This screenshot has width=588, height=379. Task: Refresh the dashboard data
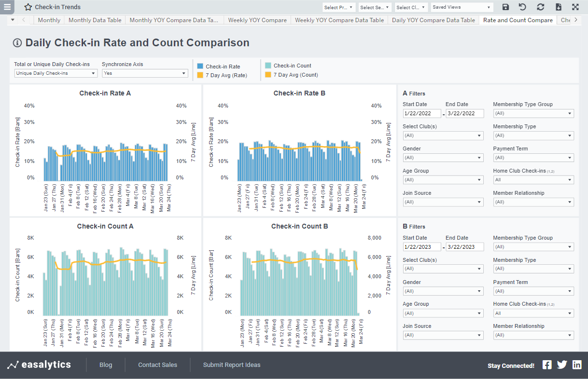coord(540,7)
